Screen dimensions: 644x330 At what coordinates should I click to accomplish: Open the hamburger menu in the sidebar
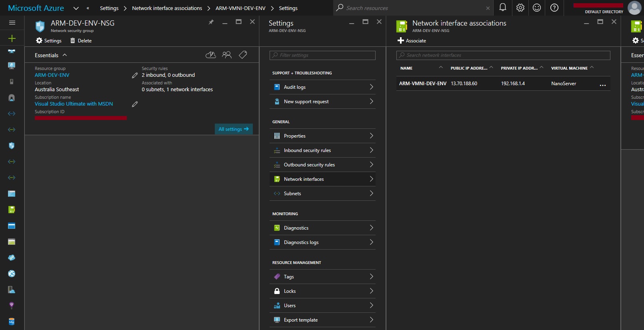tap(12, 23)
